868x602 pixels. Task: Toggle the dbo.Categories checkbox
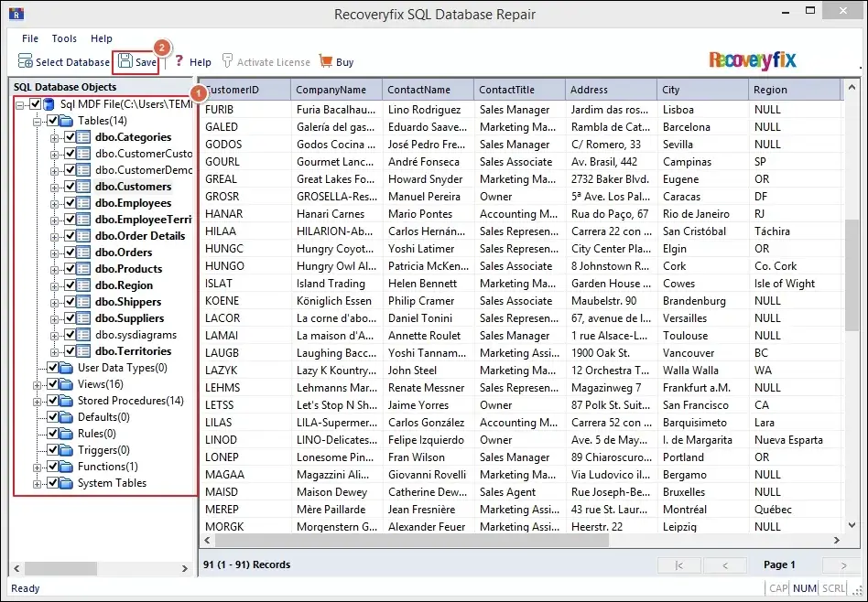[71, 137]
